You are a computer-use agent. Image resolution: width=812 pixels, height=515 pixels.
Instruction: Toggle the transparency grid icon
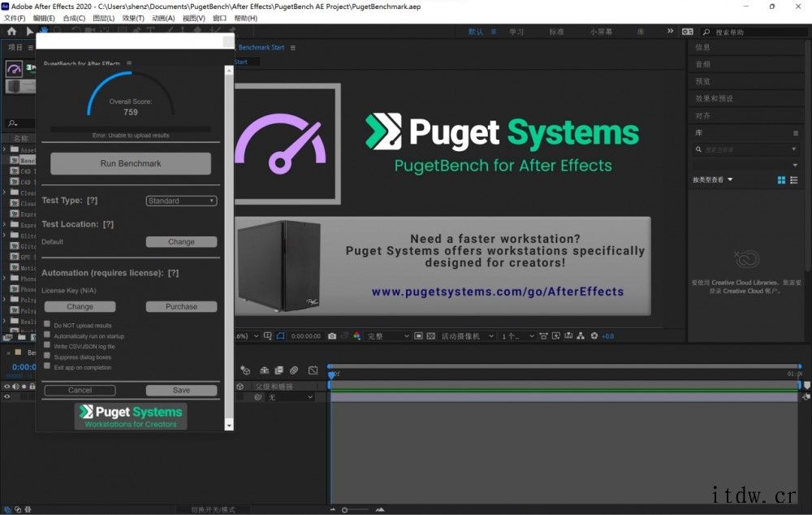431,336
